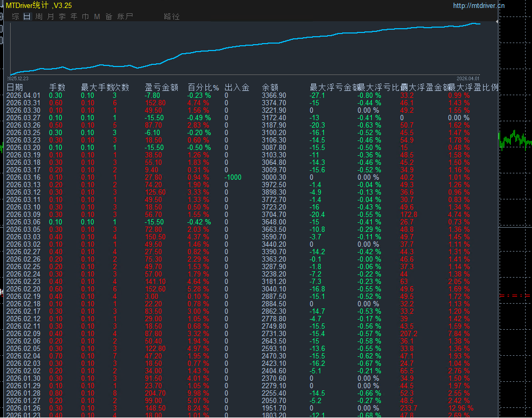The height and width of the screenshot is (418, 532).
Task: Select the 2026.03.16 date cell
Action: point(23,178)
